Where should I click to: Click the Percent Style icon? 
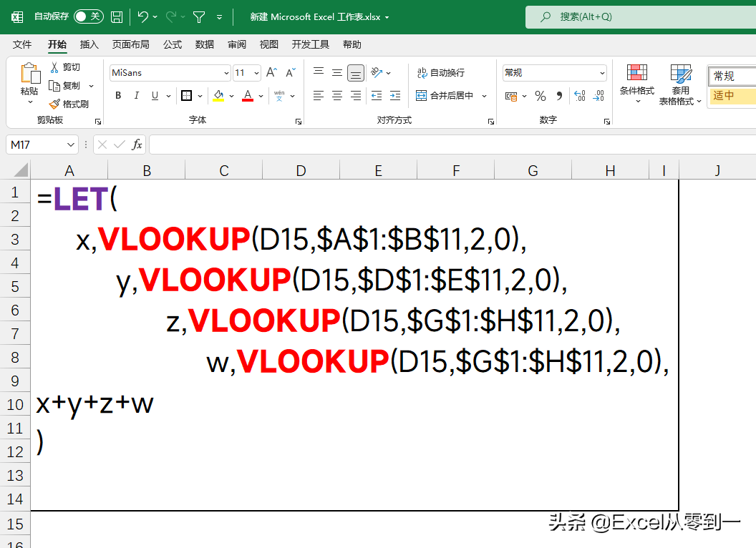[x=541, y=96]
